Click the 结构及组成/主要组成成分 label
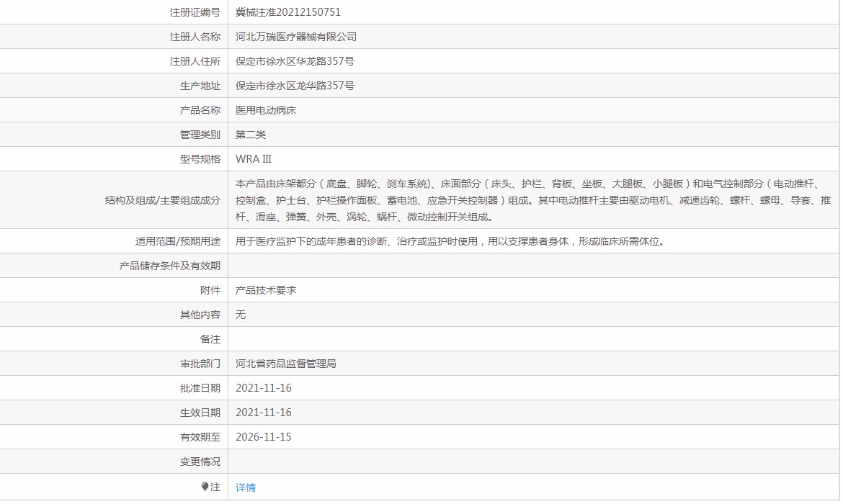 (x=163, y=200)
